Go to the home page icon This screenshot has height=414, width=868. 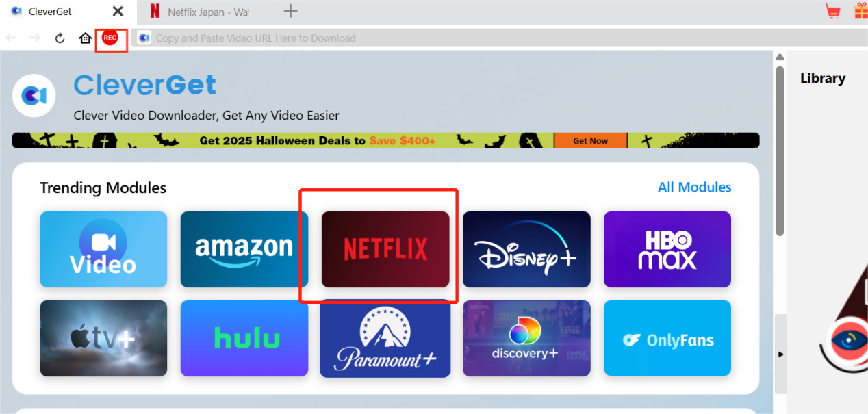click(85, 38)
